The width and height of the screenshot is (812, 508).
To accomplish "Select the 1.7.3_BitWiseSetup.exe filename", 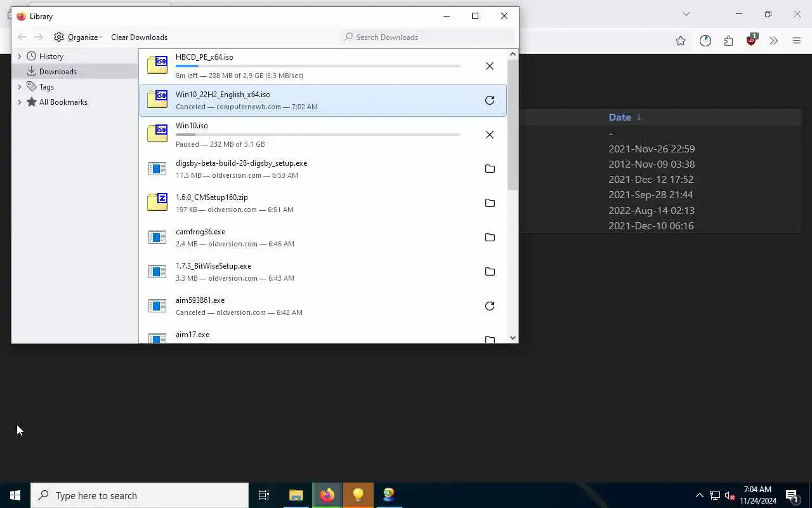I will [x=213, y=266].
